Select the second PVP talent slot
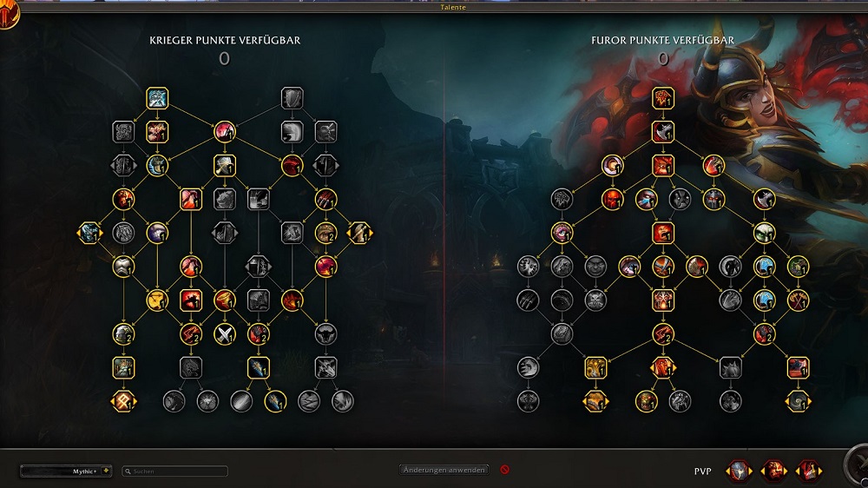 pos(774,471)
